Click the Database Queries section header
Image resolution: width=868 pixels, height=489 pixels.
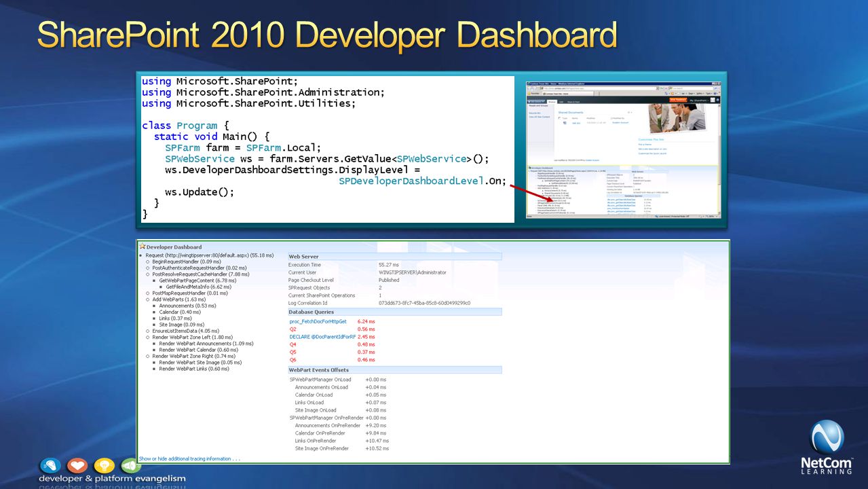point(394,312)
